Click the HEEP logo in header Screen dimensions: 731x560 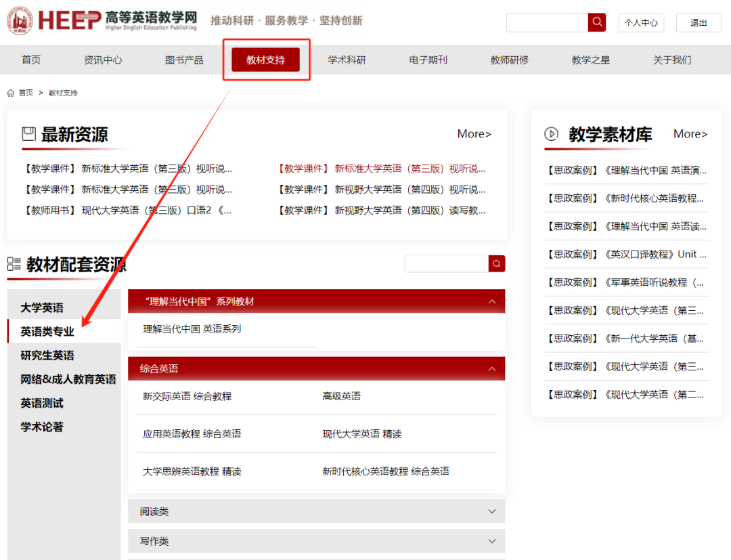[x=102, y=20]
